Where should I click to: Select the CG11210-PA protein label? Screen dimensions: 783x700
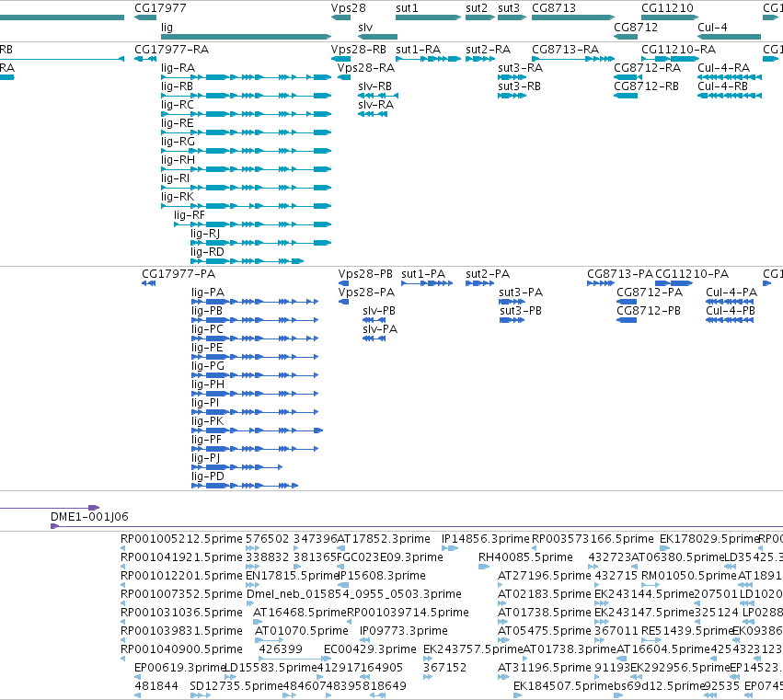(x=692, y=274)
